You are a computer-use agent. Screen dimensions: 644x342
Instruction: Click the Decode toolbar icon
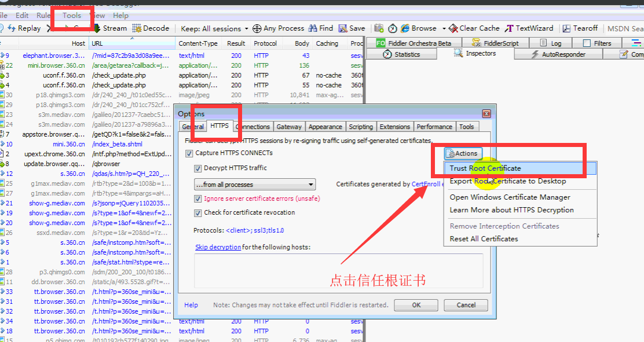tap(137, 28)
